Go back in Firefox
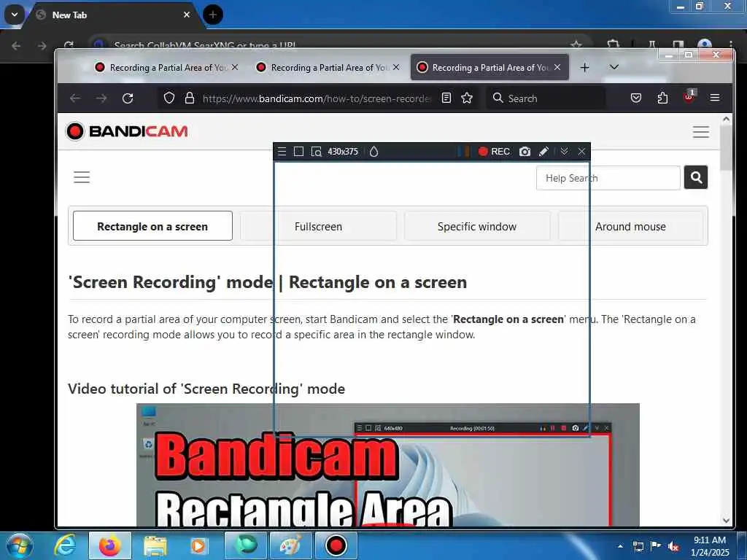Viewport: 747px width, 560px height. coord(75,98)
